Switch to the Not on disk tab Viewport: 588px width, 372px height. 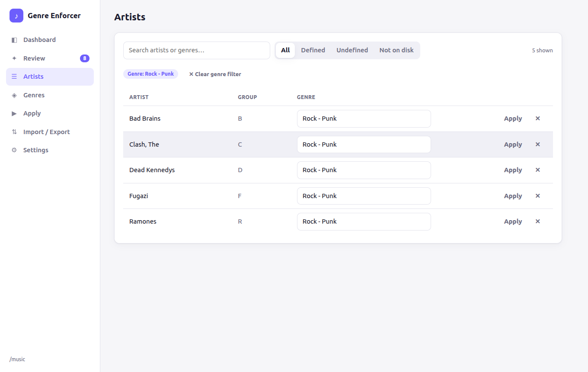pos(396,50)
